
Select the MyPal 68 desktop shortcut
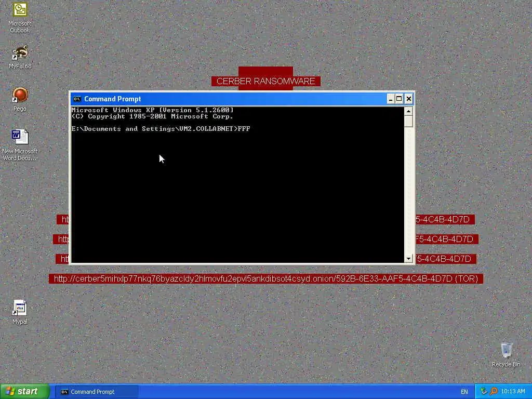pos(20,57)
